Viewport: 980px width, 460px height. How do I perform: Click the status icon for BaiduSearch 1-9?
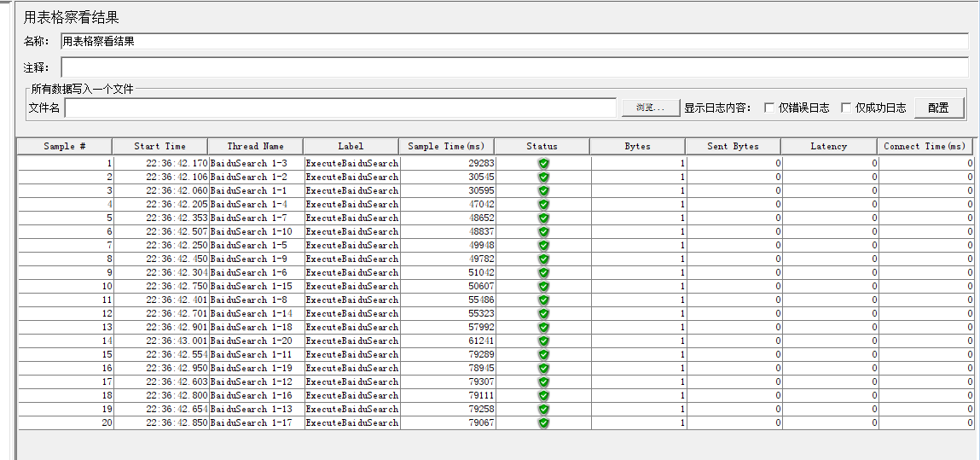coord(544,259)
